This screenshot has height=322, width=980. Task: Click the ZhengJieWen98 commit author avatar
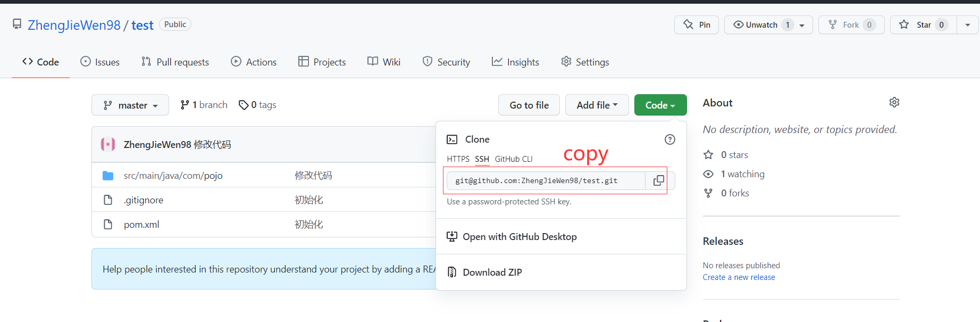(x=108, y=144)
